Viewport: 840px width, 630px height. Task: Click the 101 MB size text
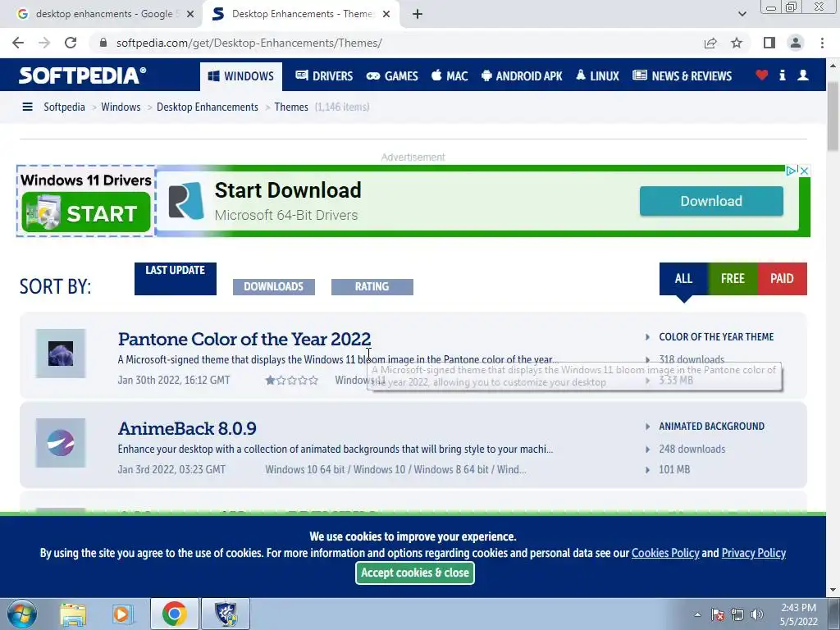674,469
